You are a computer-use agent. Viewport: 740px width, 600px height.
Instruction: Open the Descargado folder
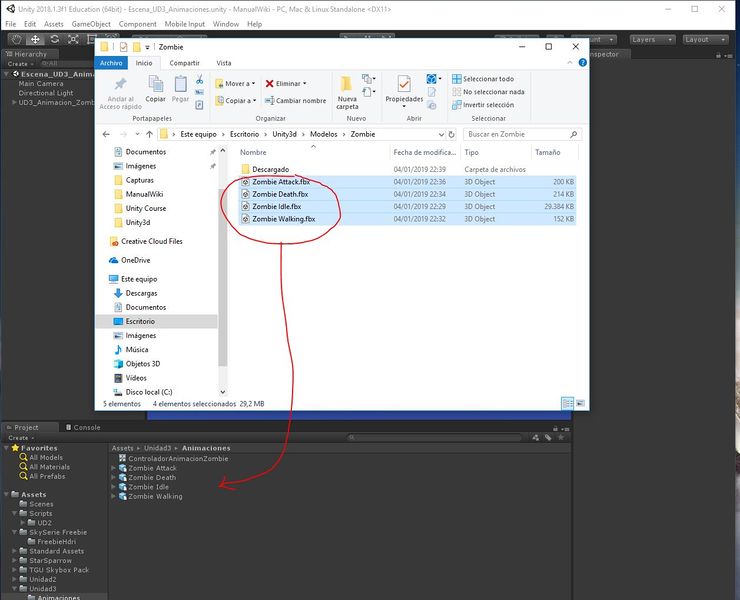[270, 169]
